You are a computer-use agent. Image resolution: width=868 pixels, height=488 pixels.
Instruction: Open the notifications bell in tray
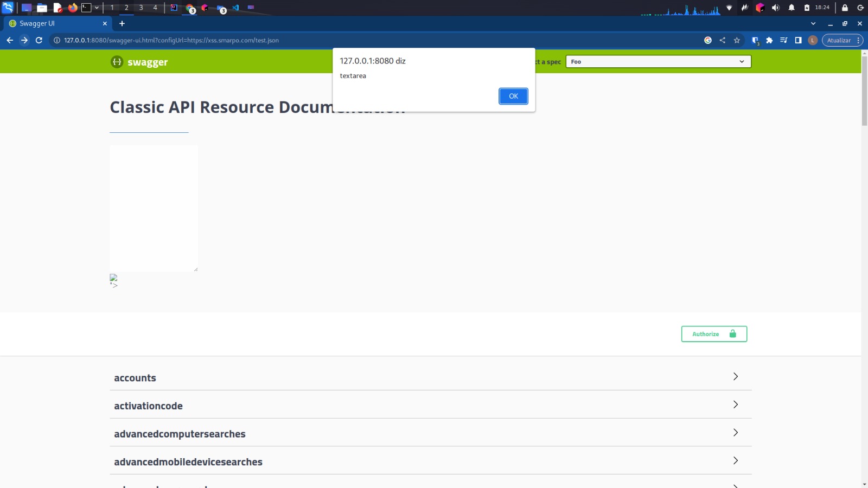point(792,8)
